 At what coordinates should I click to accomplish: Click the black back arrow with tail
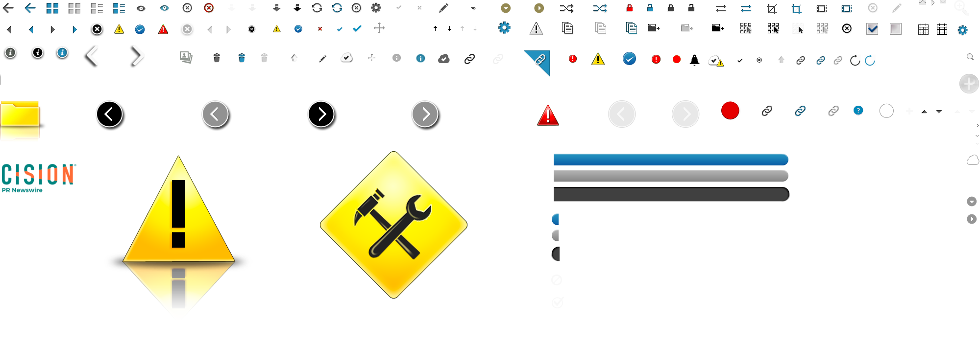coord(8,8)
